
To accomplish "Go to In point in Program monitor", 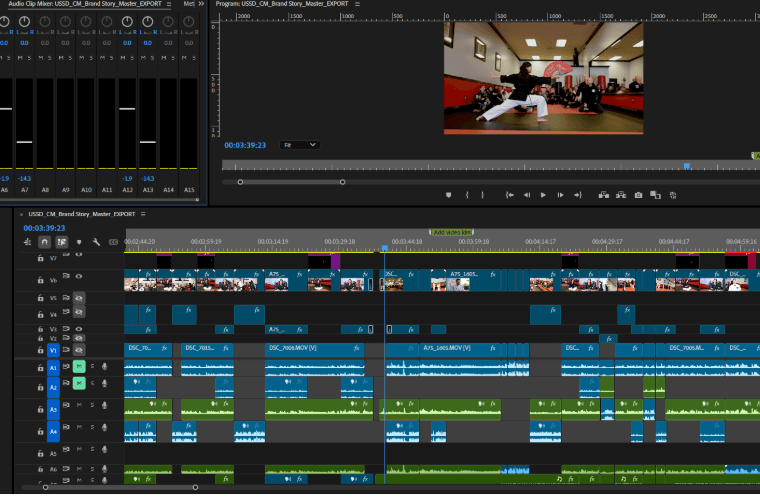I will (510, 195).
